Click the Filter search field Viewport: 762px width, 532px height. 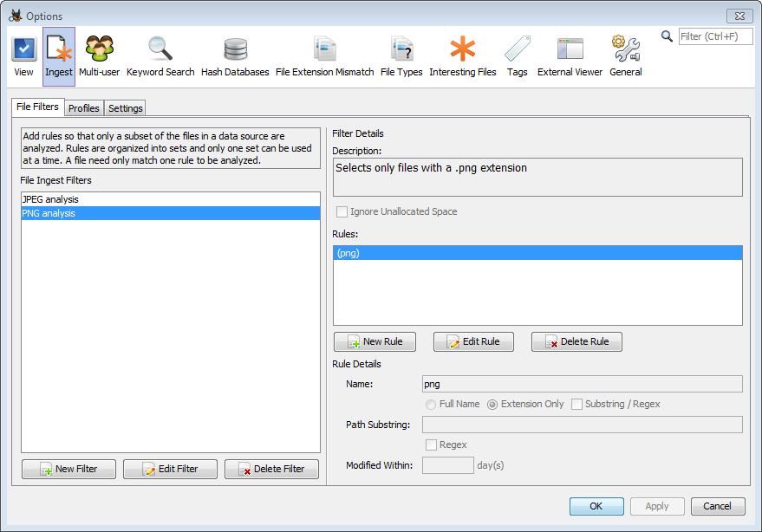click(x=714, y=36)
